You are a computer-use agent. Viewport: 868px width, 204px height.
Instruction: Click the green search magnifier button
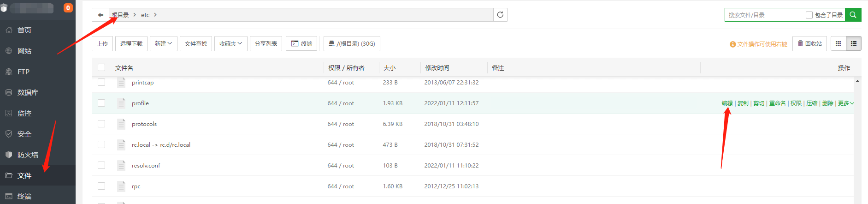click(x=853, y=15)
